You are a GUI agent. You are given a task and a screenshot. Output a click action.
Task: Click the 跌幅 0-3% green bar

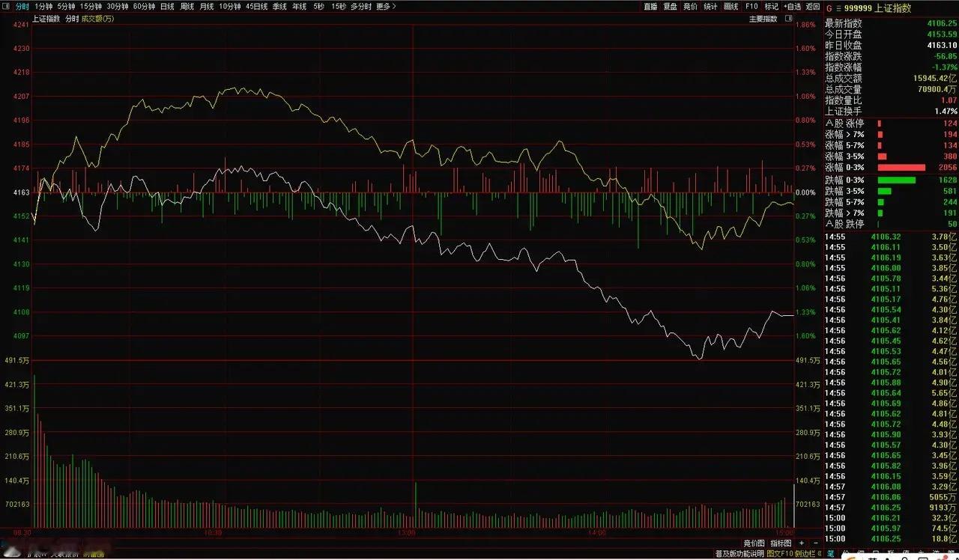pyautogui.click(x=896, y=180)
